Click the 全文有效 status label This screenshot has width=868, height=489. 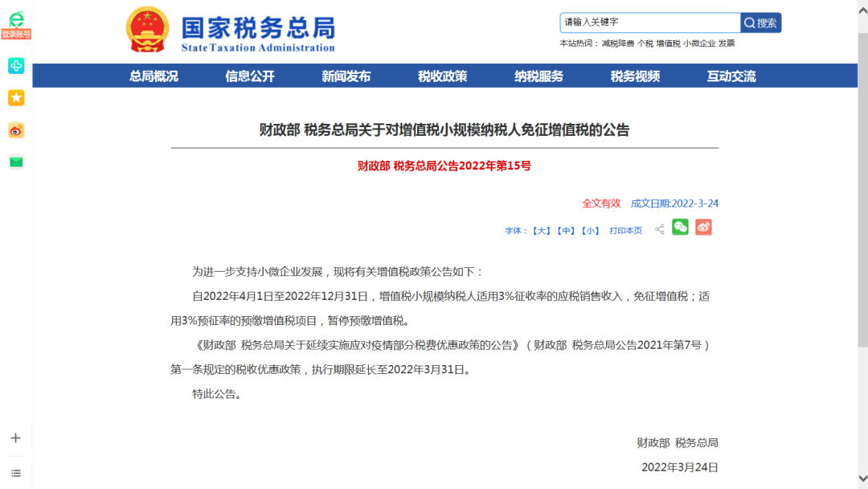601,203
